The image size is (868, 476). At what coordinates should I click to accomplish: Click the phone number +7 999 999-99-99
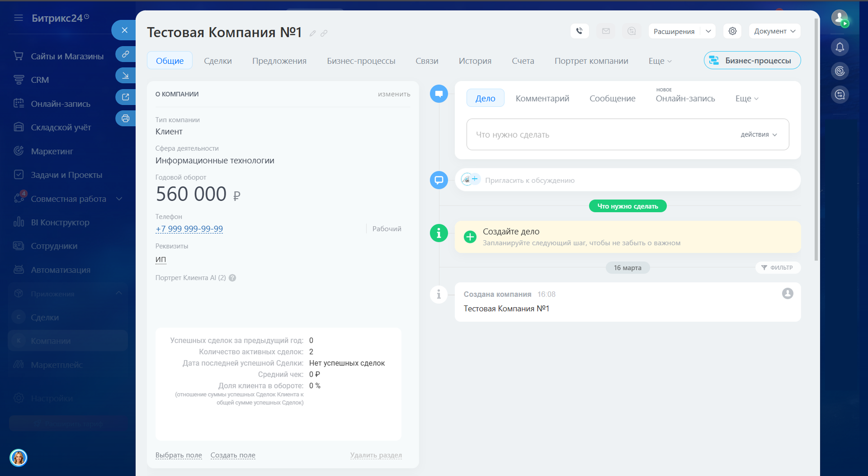click(x=189, y=229)
